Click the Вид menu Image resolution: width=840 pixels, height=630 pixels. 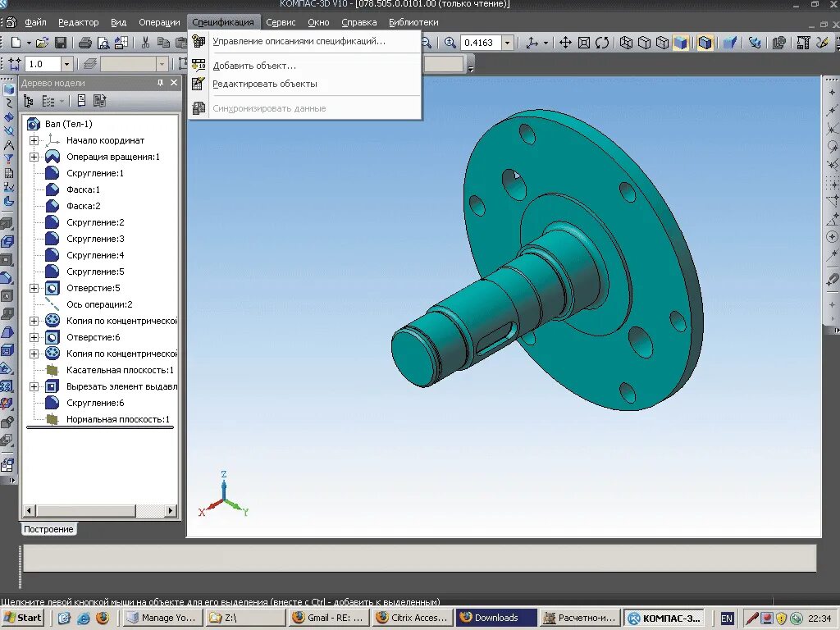[x=118, y=22]
